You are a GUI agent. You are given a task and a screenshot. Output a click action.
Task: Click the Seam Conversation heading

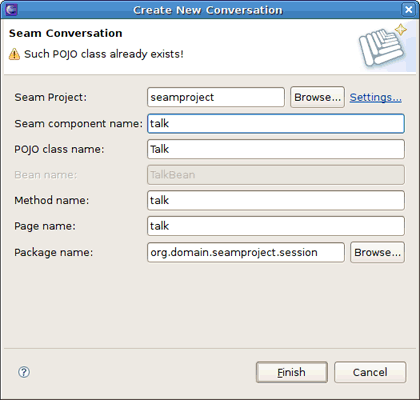tap(66, 33)
